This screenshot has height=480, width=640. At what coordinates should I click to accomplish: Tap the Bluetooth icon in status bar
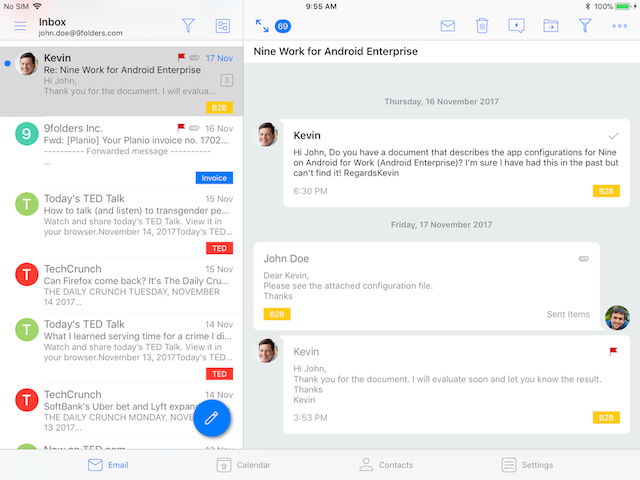tap(588, 6)
